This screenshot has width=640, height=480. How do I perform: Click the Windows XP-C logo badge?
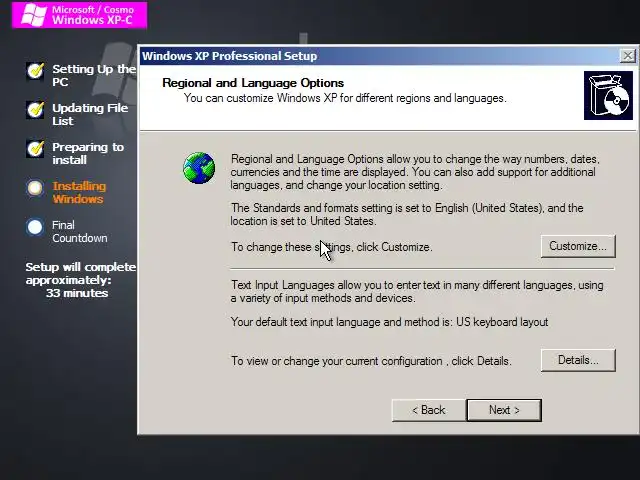79,15
